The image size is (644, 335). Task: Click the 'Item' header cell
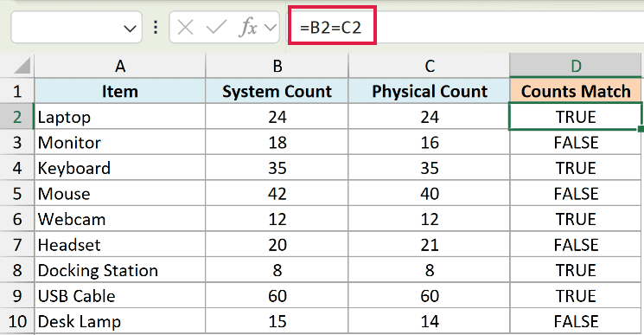pyautogui.click(x=120, y=91)
